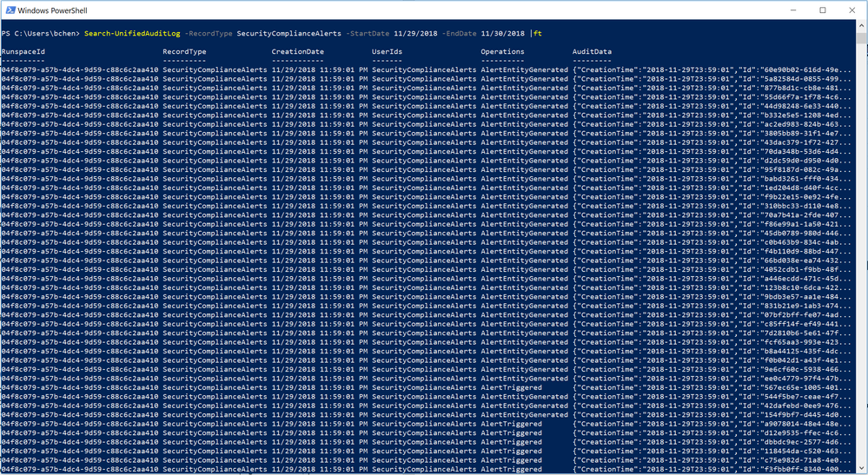Image resolution: width=868 pixels, height=475 pixels.
Task: Click AuditData entry with Id 43dac379-1f72-427
Action: click(712, 142)
